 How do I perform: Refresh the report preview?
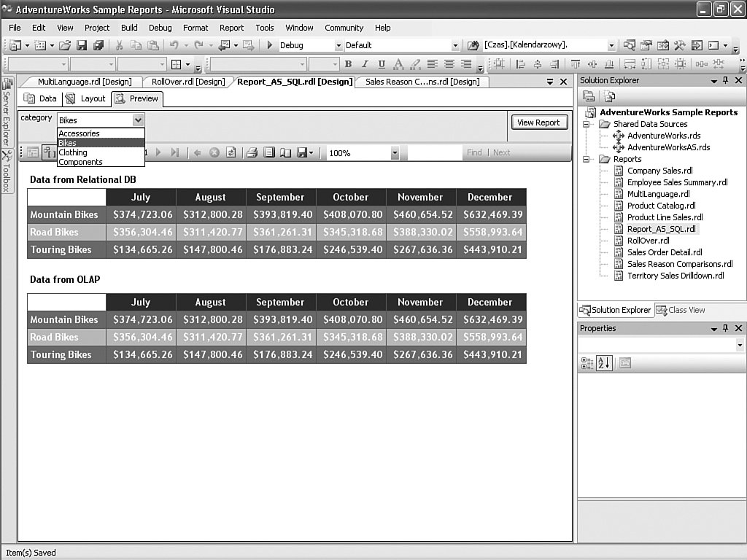(231, 152)
